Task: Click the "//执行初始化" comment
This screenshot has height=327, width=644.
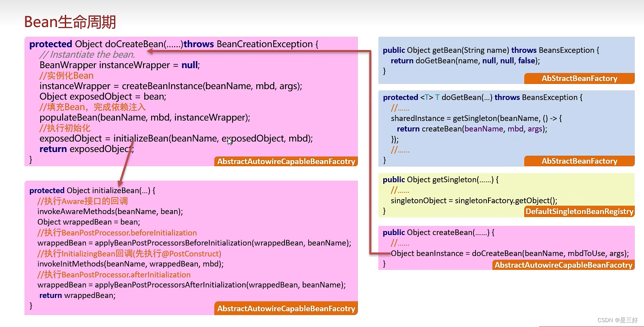Action: point(65,128)
